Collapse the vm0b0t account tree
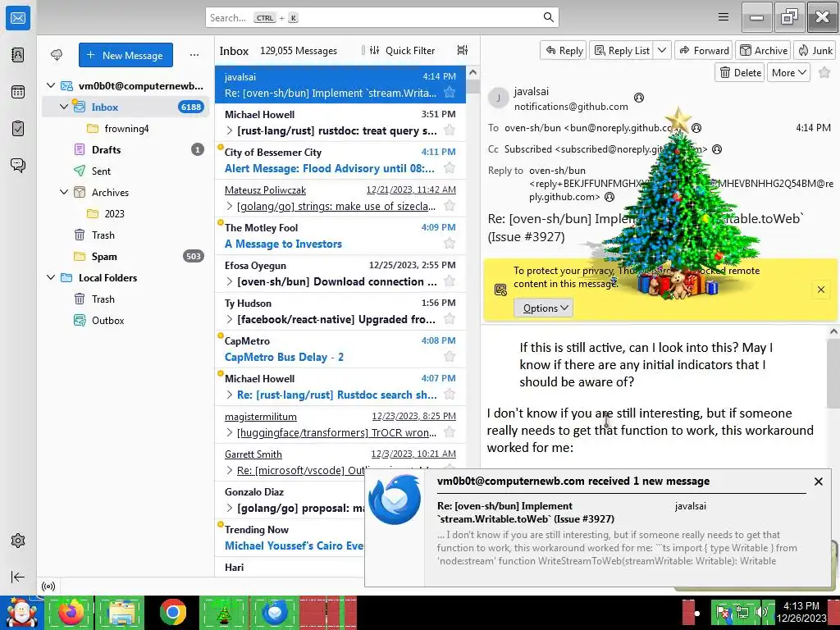The image size is (840, 630). (51, 85)
